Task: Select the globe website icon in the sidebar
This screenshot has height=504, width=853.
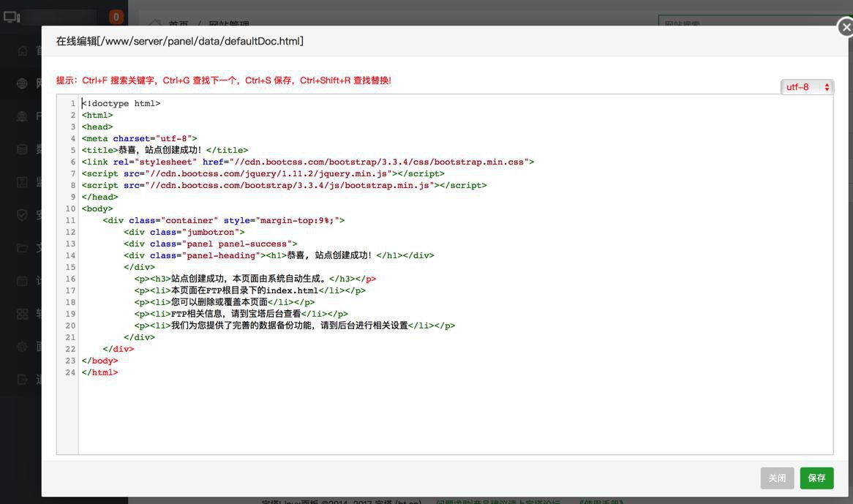Action: click(22, 83)
